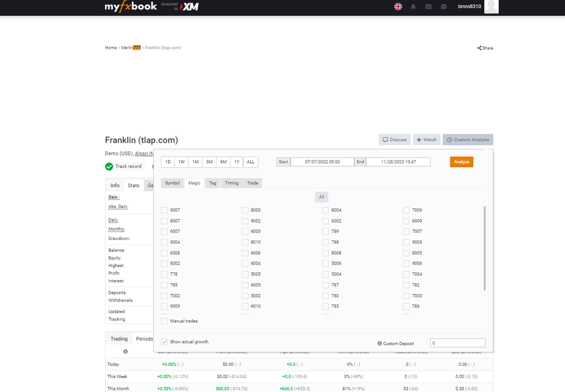The image size is (565, 392).
Task: Switch to the Trade tab
Action: (252, 183)
